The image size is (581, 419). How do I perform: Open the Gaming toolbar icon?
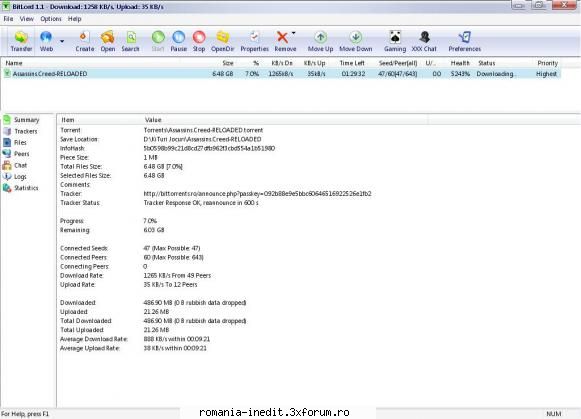point(395,41)
